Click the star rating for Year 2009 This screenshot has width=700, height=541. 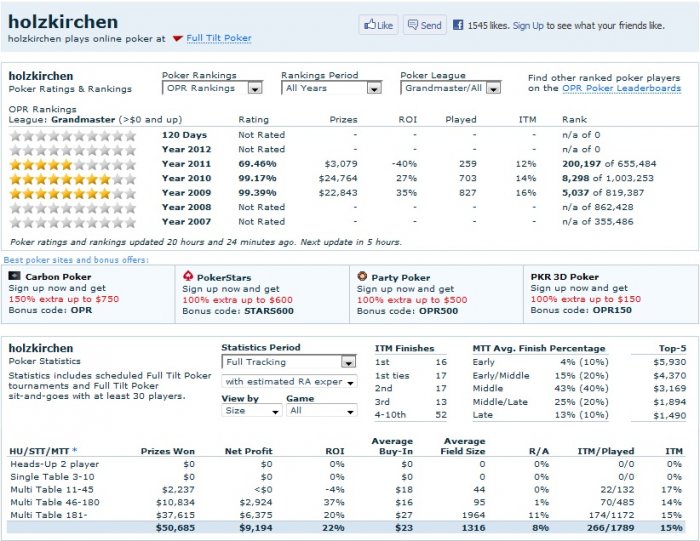coord(72,193)
